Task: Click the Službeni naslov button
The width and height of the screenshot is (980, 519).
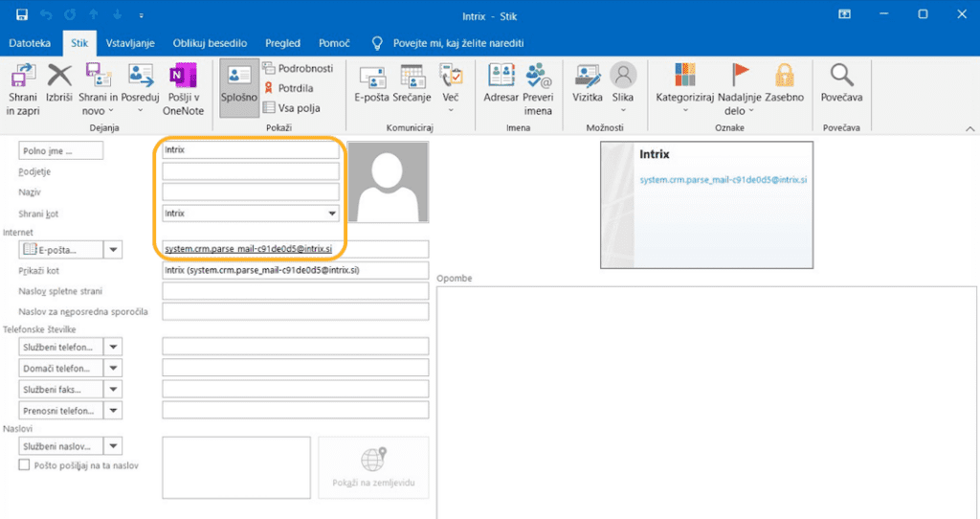Action: (60, 446)
